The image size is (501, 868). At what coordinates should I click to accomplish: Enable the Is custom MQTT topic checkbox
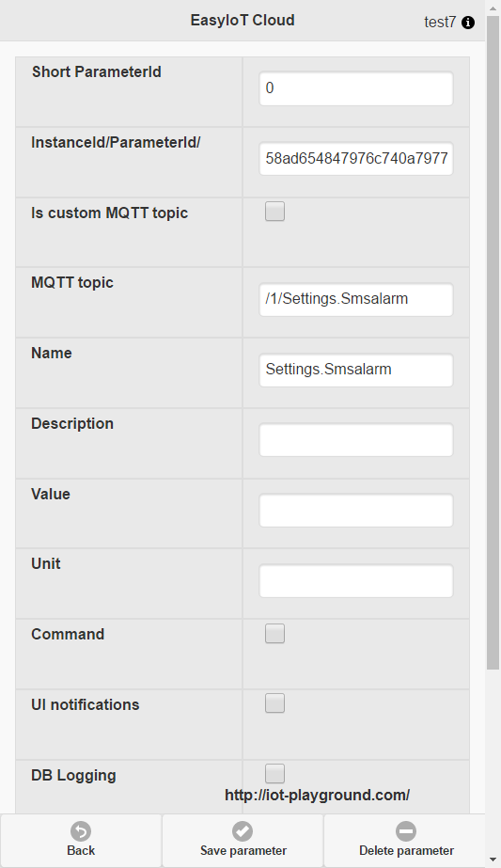274,212
